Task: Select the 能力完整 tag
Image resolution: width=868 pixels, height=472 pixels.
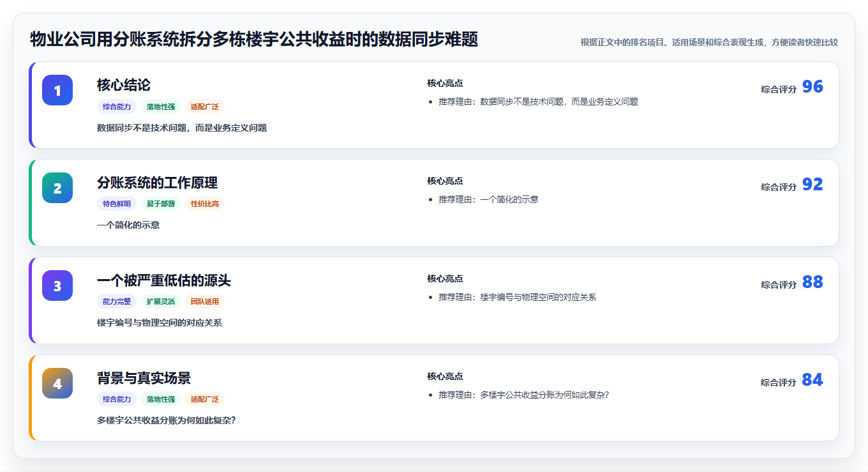Action: [117, 302]
